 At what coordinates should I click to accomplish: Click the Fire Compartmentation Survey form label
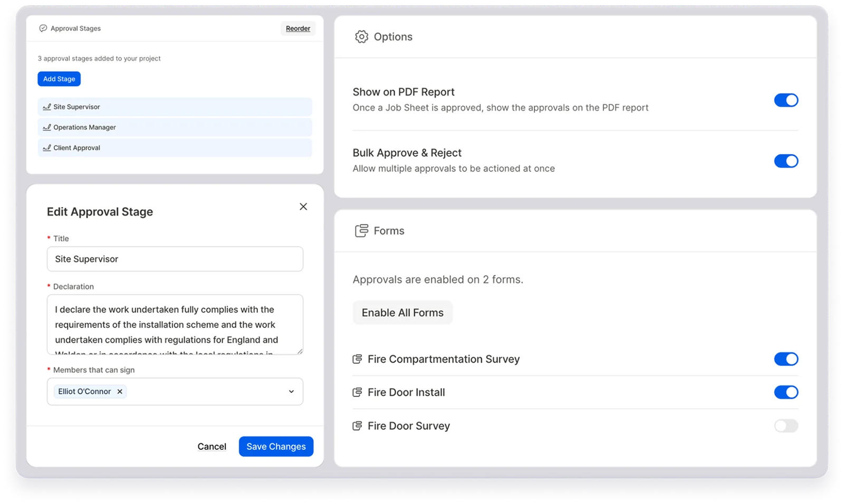tap(444, 359)
